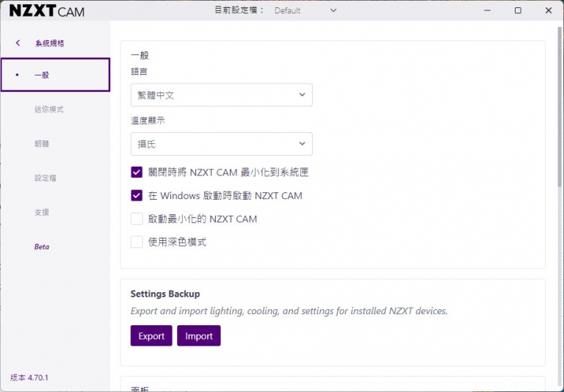Open the 設定檔 sidebar item
This screenshot has width=564, height=392.
(x=46, y=178)
